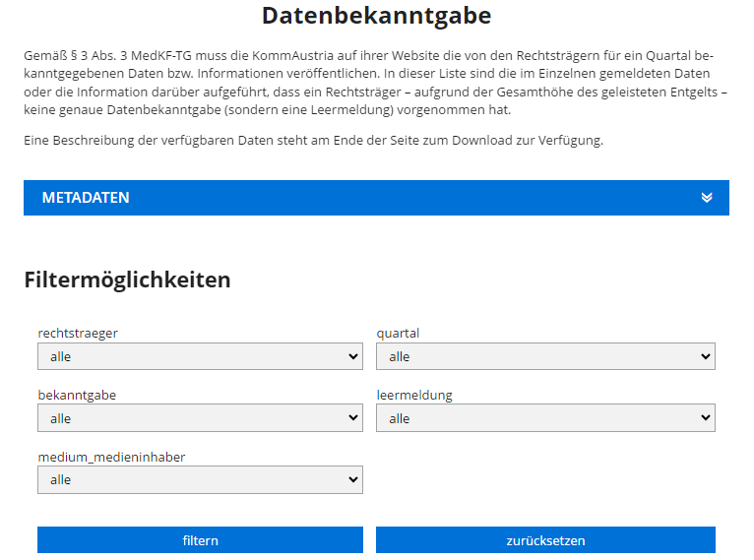Screen dimensions: 754x560
Task: Open the quartal dropdown
Action: (x=545, y=356)
